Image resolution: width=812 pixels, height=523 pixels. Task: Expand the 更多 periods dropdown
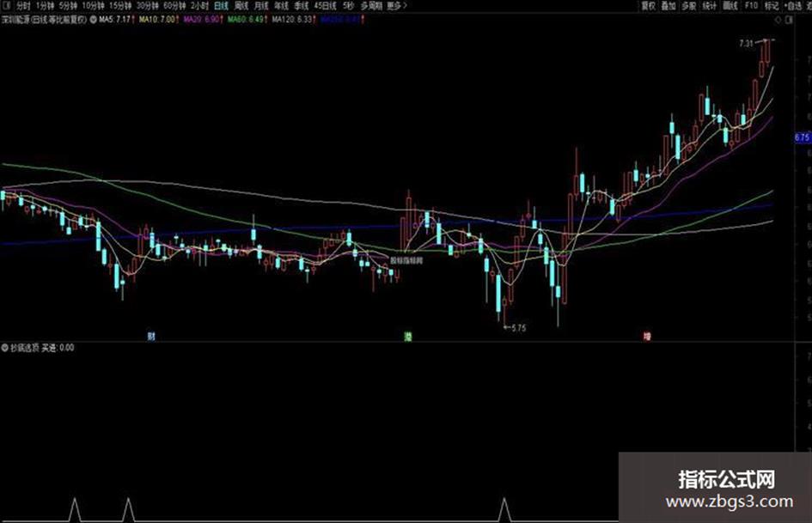coord(397,6)
